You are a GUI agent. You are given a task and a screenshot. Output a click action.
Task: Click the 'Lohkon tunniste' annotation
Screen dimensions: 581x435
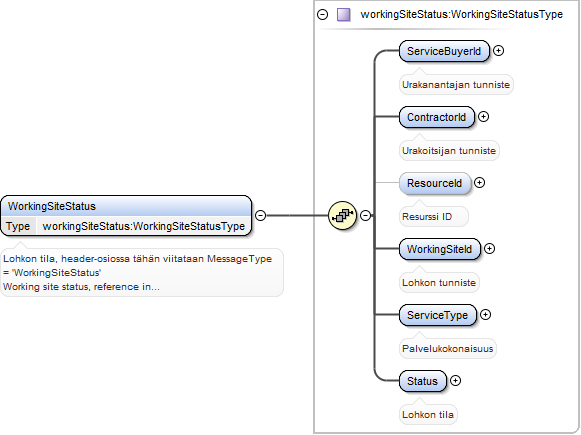439,282
